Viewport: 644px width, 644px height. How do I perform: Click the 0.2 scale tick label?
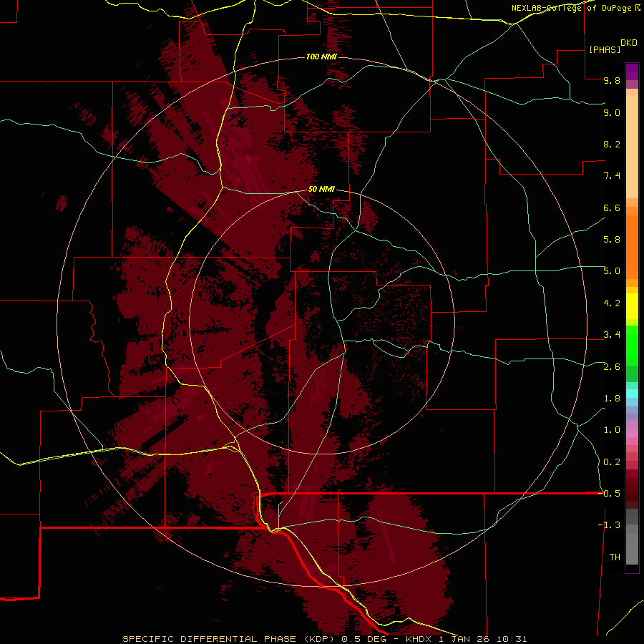612,462
